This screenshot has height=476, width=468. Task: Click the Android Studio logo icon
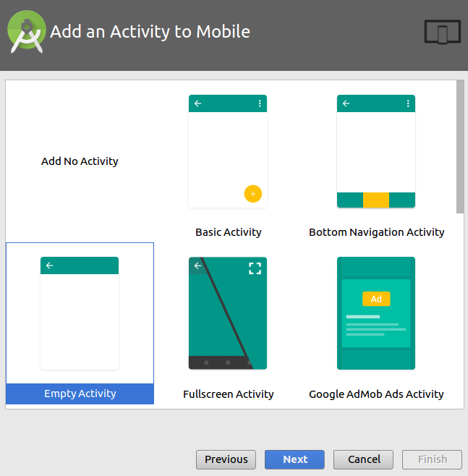point(26,33)
